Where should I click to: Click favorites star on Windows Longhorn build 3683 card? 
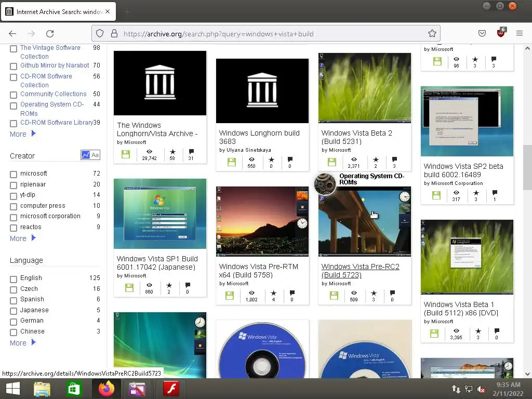271,159
